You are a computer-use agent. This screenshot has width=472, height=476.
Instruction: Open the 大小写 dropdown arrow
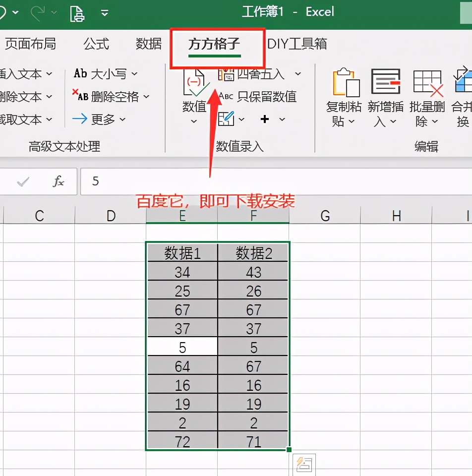pos(134,74)
